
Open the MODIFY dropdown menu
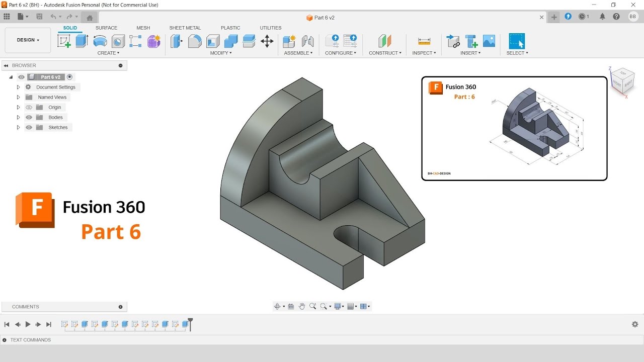click(221, 53)
